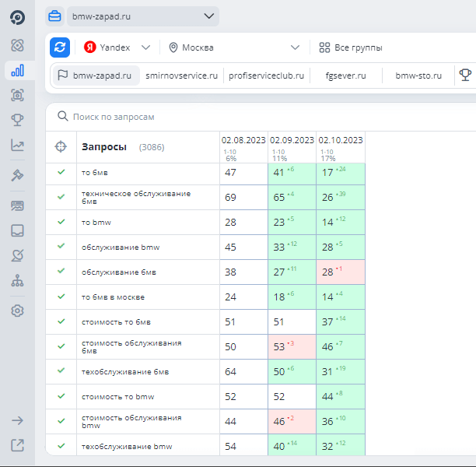Image resolution: width=476 pixels, height=467 pixels.
Task: Click red cell 46 for 'стоимость обслуживания bmw'
Action: 292,421
